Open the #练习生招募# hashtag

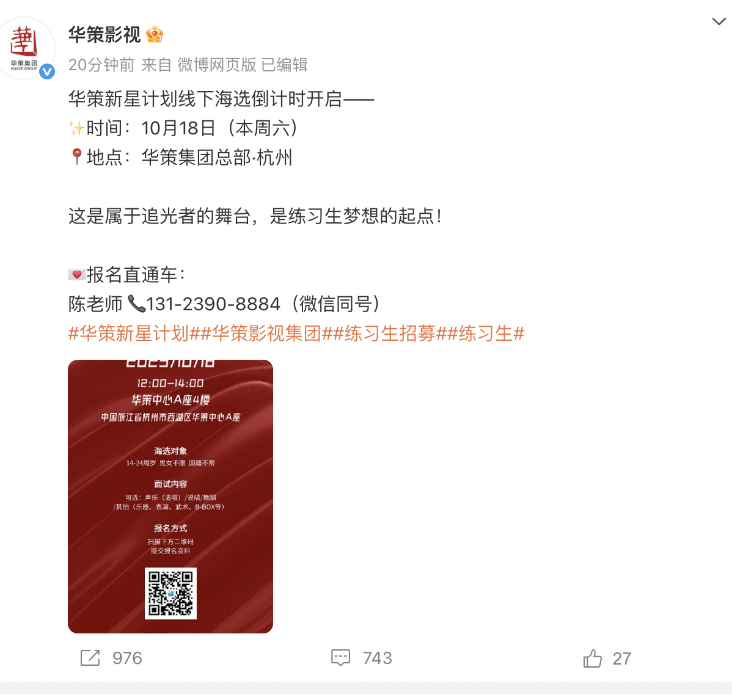[390, 333]
